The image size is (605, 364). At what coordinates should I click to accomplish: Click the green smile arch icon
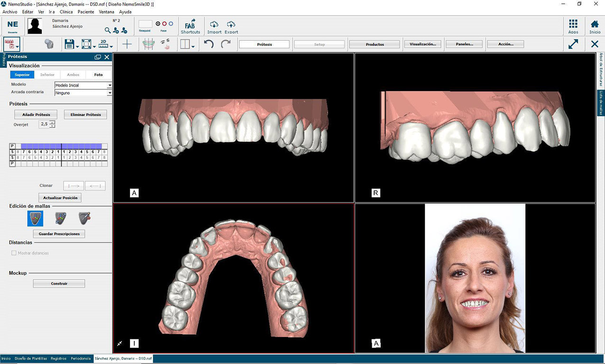coord(148,44)
